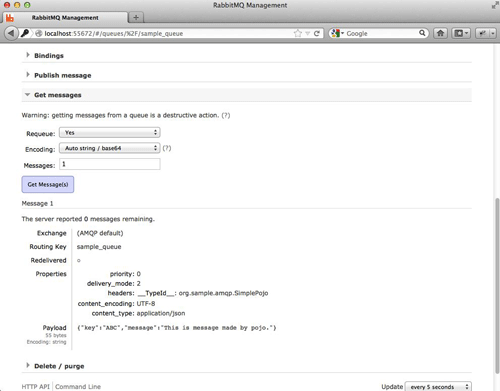Bookmark page with the star icon
The image size is (500, 391).
[298, 33]
